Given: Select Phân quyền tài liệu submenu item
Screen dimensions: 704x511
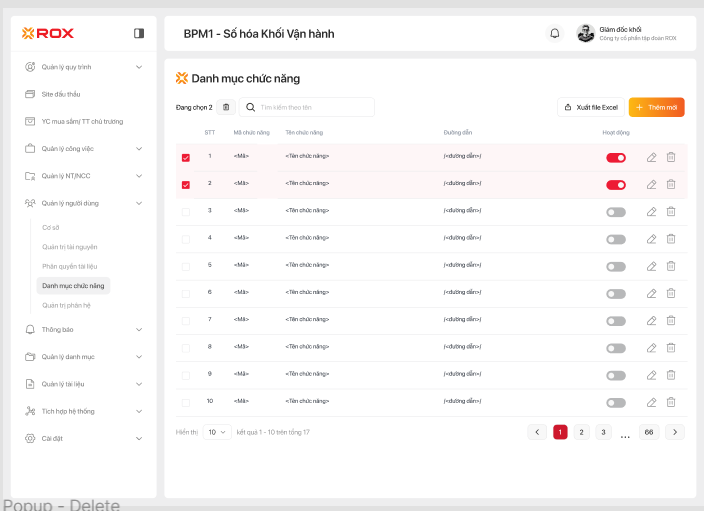Looking at the screenshot, I should pos(70,266).
